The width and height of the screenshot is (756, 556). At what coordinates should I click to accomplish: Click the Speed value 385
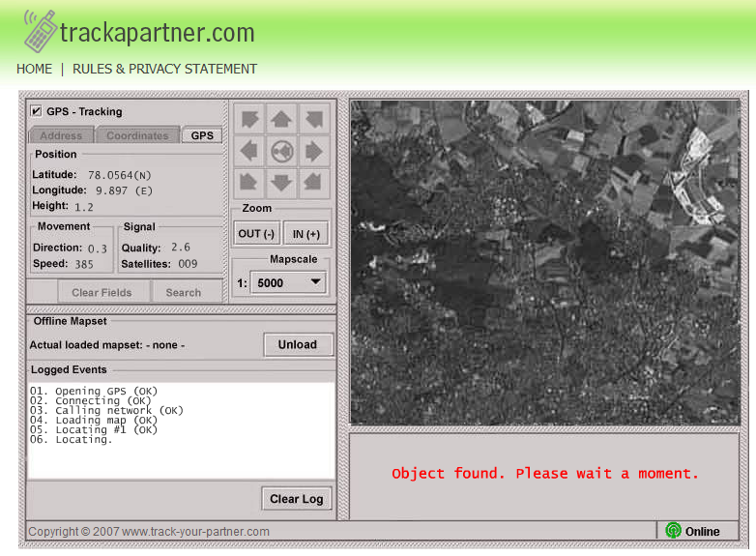tap(84, 264)
